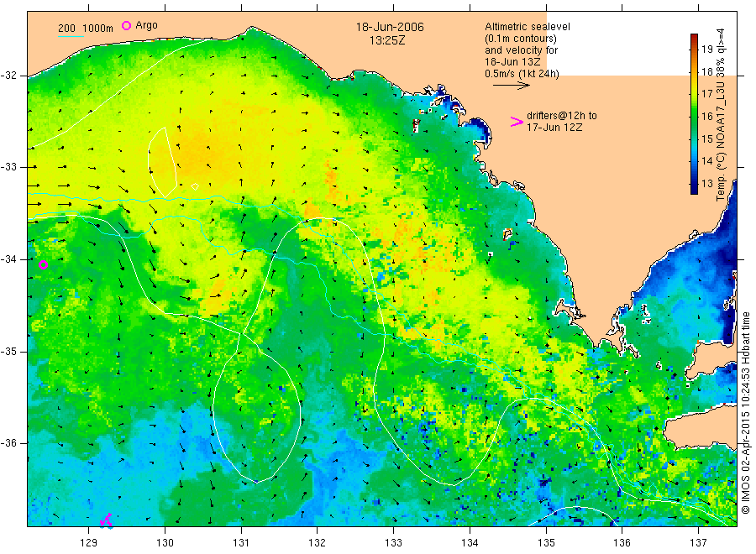Image resolution: width=756 pixels, height=554 pixels.
Task: Click the longitude label 133
Action: [393, 543]
